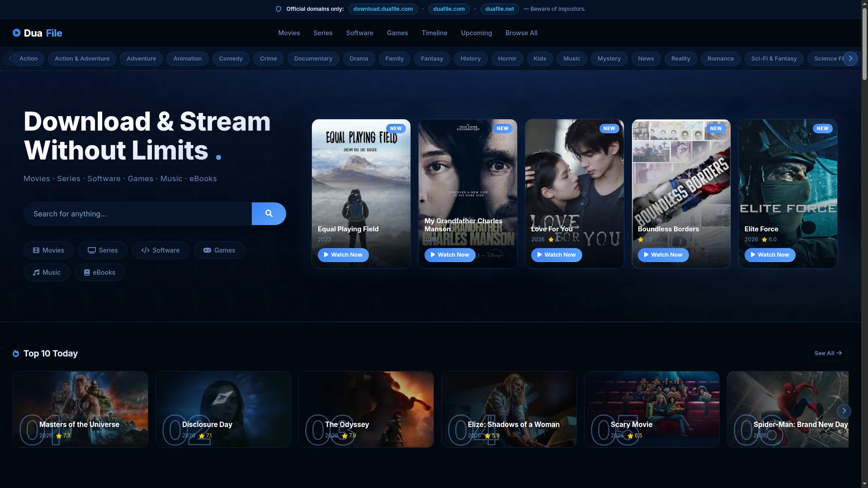Expand genre list with right arrow
This screenshot has height=488, width=868.
(850, 59)
